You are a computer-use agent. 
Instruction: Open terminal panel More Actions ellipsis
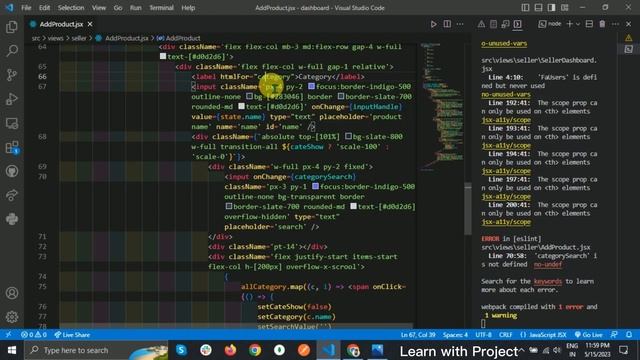coord(616,24)
